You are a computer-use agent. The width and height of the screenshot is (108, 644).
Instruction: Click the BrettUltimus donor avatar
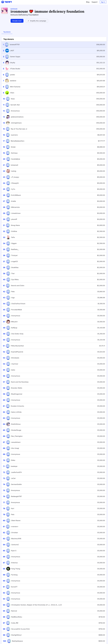coord(8,424)
